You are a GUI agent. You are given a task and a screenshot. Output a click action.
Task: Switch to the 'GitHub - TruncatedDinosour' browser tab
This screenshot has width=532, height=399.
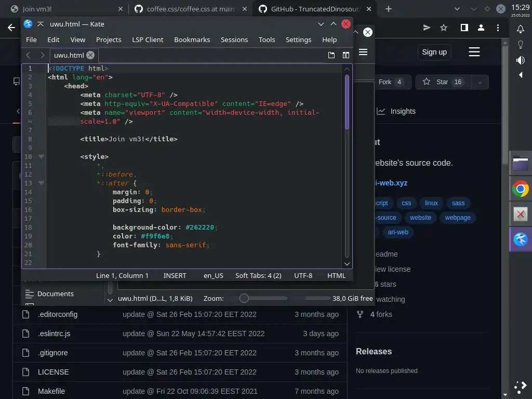(315, 9)
